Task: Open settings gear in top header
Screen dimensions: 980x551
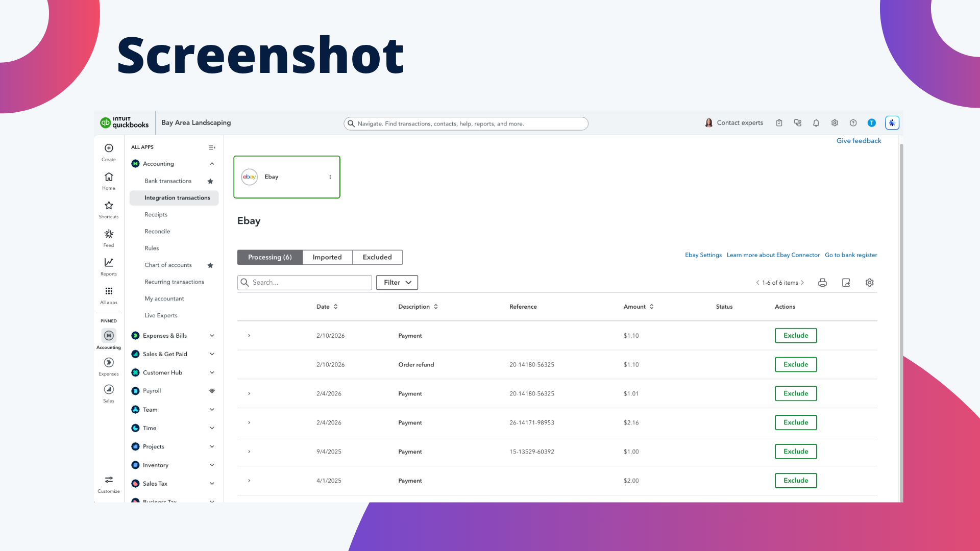Action: tap(835, 123)
